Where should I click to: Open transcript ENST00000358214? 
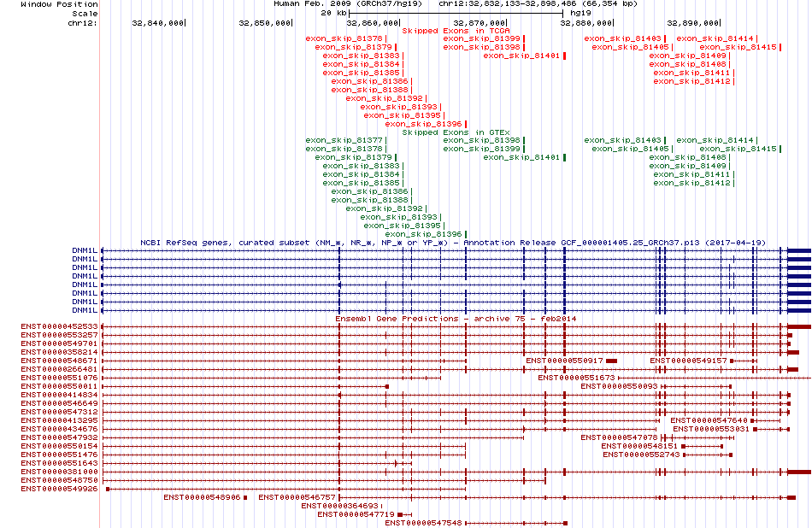tap(59, 352)
